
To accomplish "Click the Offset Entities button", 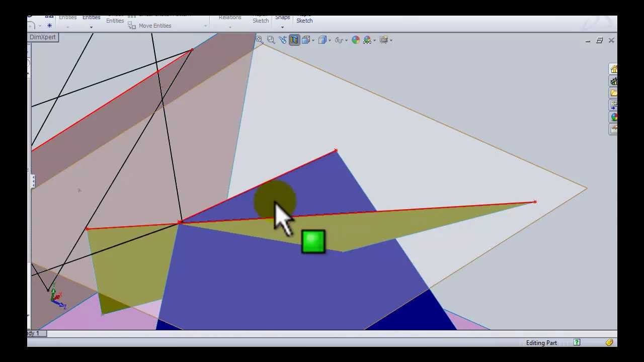I will [115, 19].
